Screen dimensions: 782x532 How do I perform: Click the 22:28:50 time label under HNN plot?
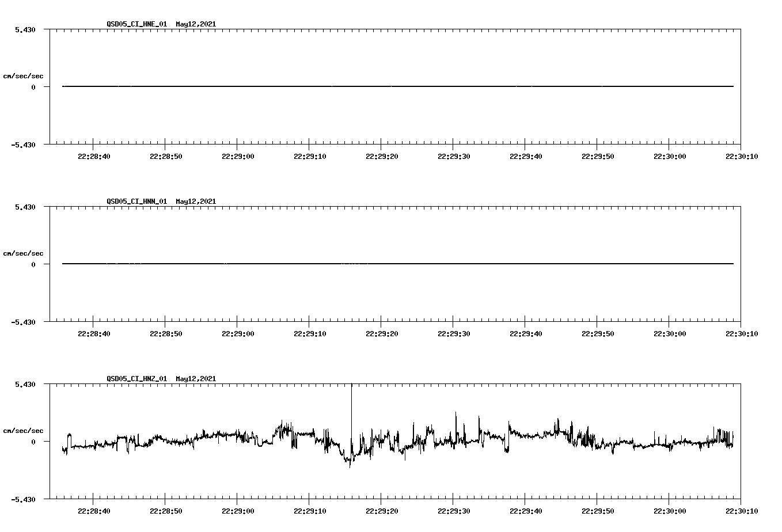click(166, 333)
